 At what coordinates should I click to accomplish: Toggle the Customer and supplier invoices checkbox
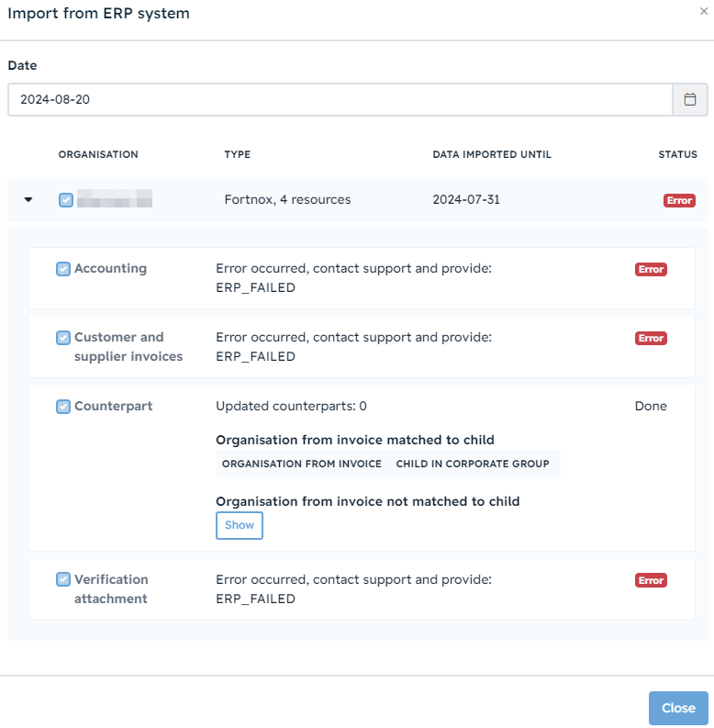[x=63, y=338]
